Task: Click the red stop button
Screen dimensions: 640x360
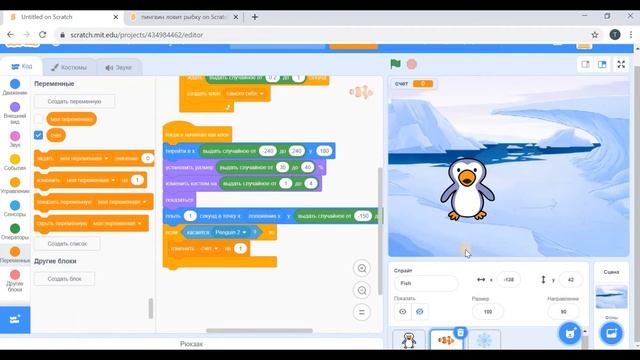Action: coord(412,64)
